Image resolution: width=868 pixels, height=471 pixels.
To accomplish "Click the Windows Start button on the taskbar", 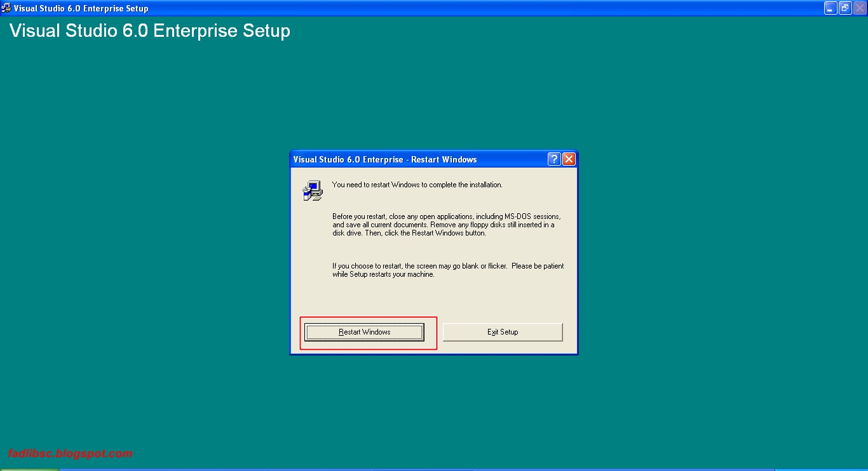I will click(29, 469).
